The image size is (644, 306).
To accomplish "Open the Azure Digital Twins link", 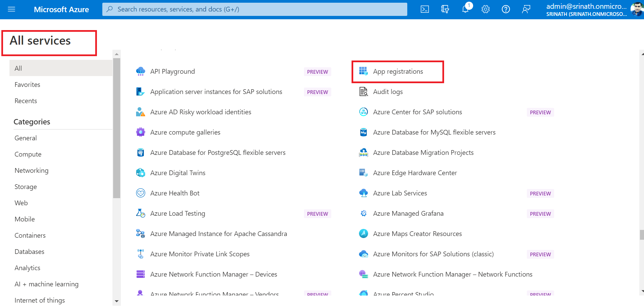I will coord(178,173).
